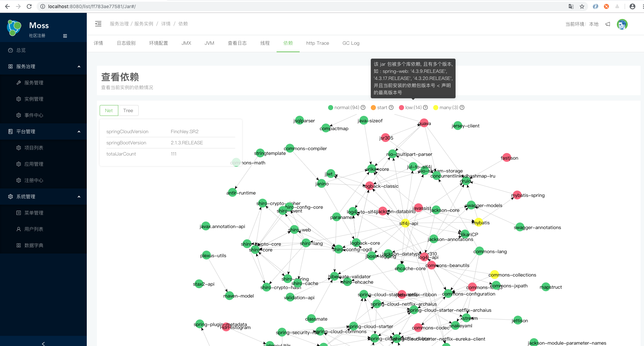644x346 pixels.
Task: Collapse the 平台管理 menu section
Action: click(43, 131)
